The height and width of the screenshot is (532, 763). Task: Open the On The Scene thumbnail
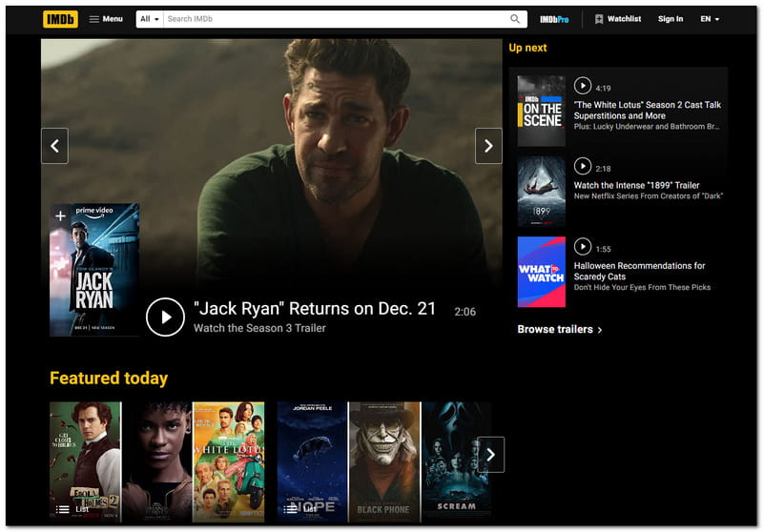tap(541, 111)
